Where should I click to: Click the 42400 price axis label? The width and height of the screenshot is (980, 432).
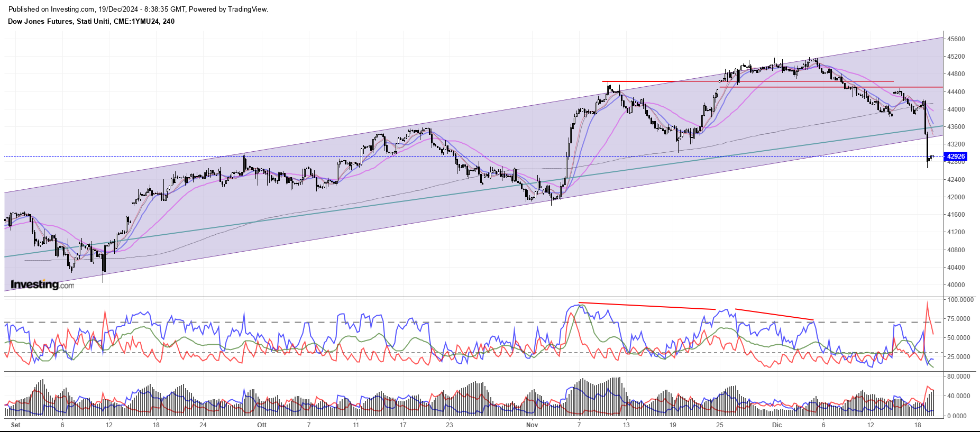click(x=956, y=180)
